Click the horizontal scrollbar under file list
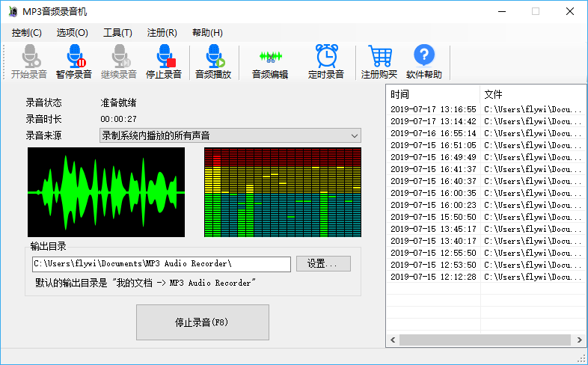 479,340
